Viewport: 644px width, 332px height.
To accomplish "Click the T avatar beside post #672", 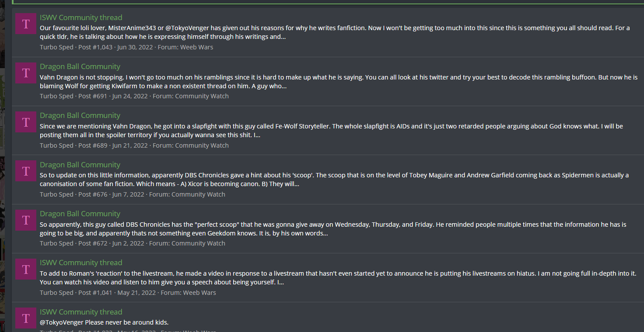I will pyautogui.click(x=26, y=220).
